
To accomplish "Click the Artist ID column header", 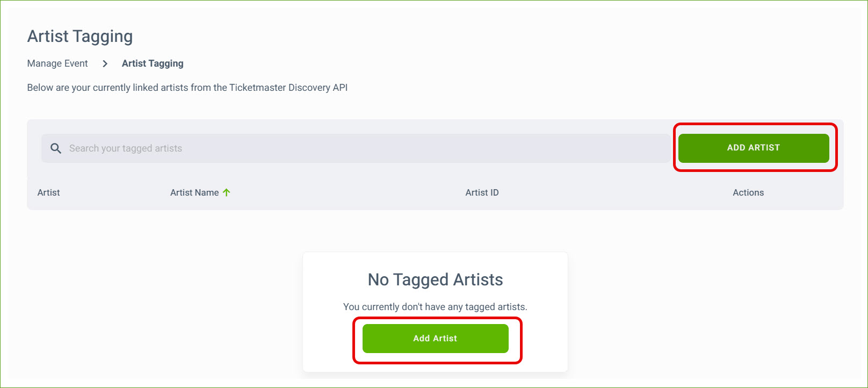I will [482, 192].
